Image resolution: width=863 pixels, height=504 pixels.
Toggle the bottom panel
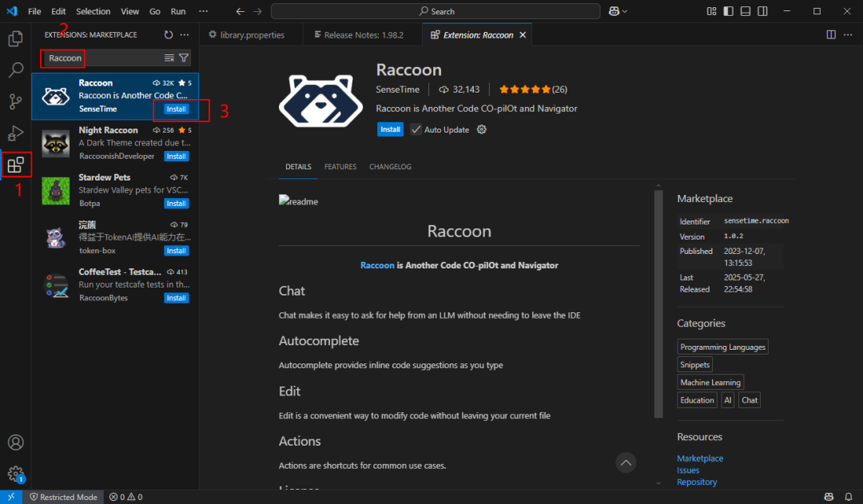[x=746, y=11]
